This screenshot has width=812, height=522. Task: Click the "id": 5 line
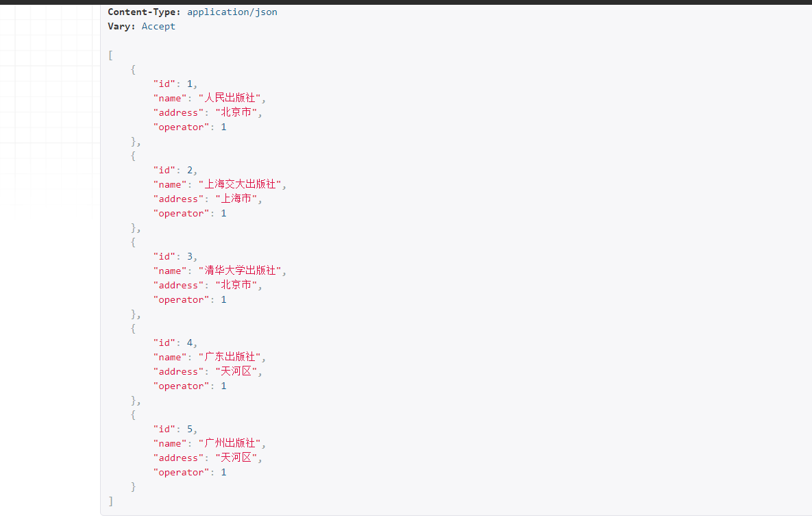coord(175,430)
